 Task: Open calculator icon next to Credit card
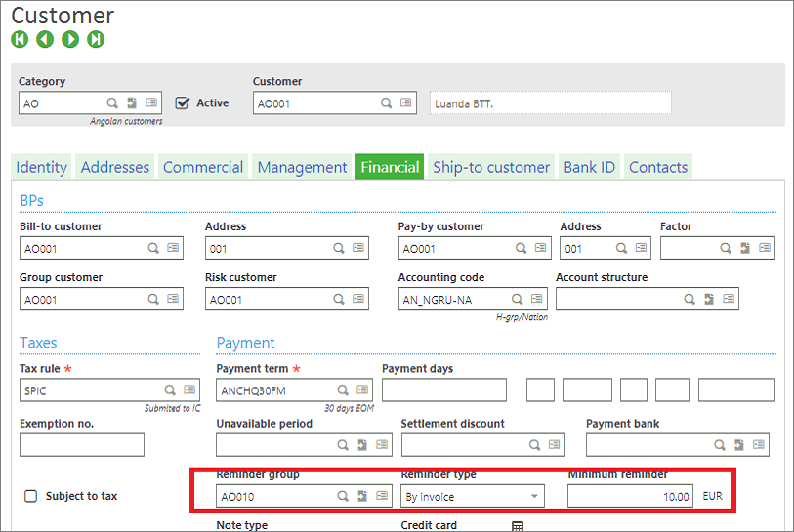pos(518,526)
